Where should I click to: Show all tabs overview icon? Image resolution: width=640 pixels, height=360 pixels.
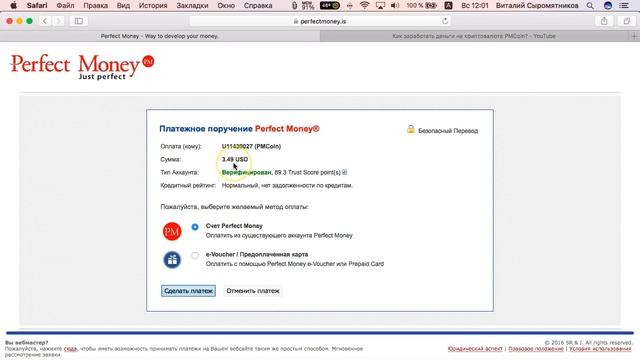[627, 21]
